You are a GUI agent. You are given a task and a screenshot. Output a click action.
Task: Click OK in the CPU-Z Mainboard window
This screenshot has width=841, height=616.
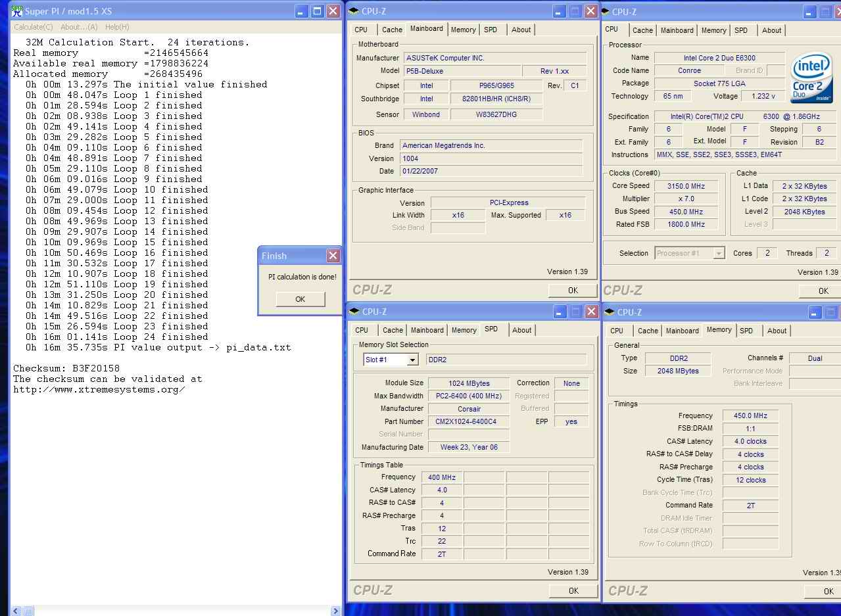[573, 290]
